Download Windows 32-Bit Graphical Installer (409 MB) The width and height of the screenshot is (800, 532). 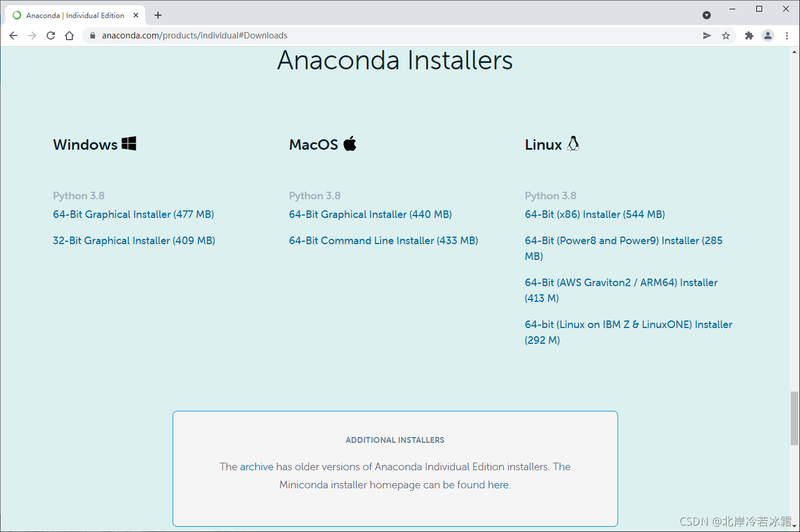134,241
